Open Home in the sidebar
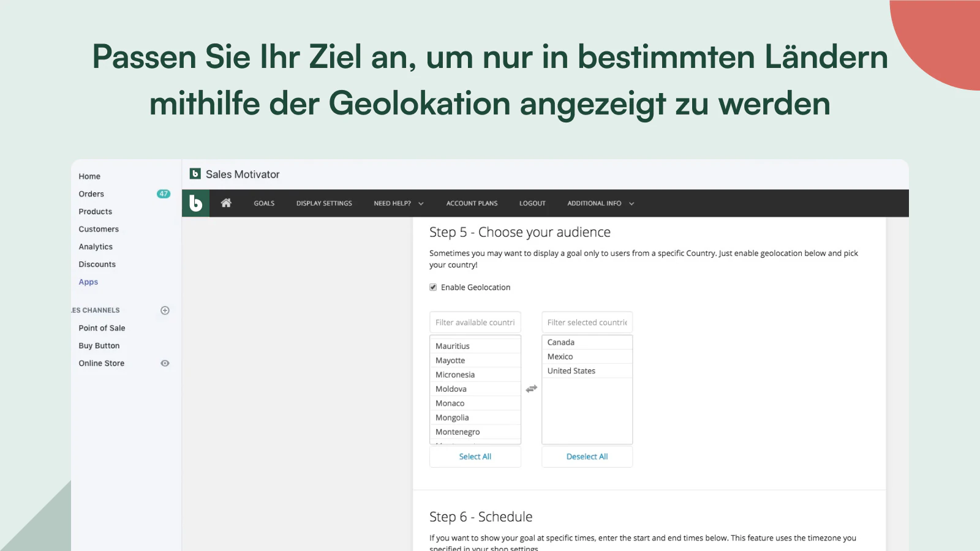 tap(89, 176)
